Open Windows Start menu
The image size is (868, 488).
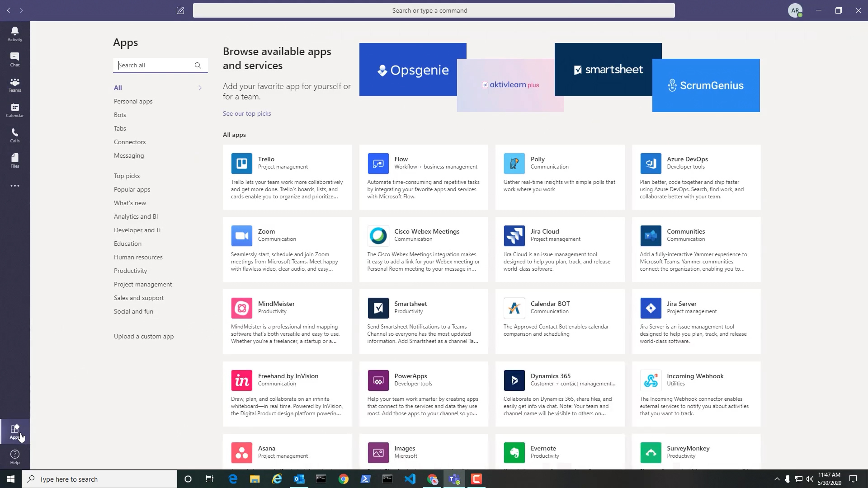pos(11,479)
